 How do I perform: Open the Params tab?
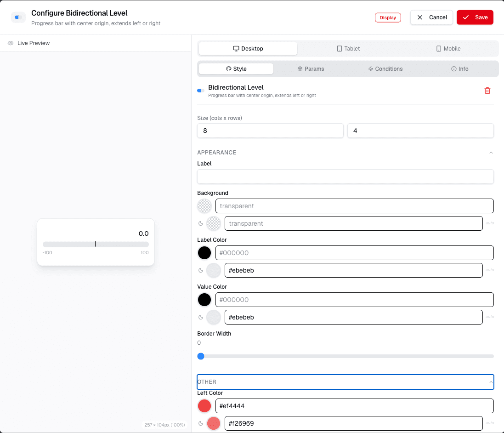click(311, 69)
